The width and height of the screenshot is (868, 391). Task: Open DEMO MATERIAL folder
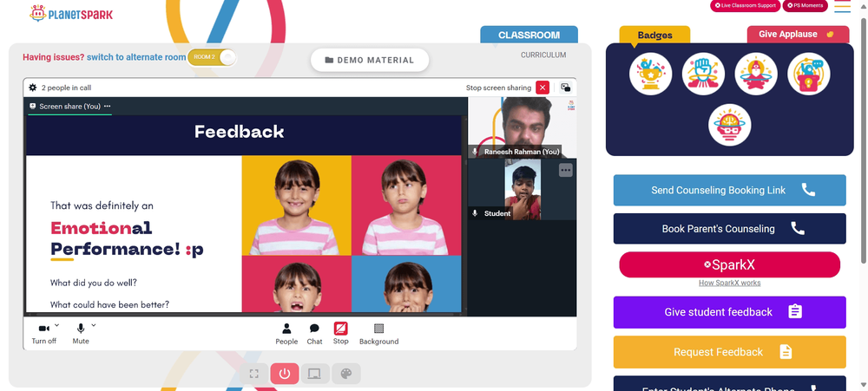point(370,60)
